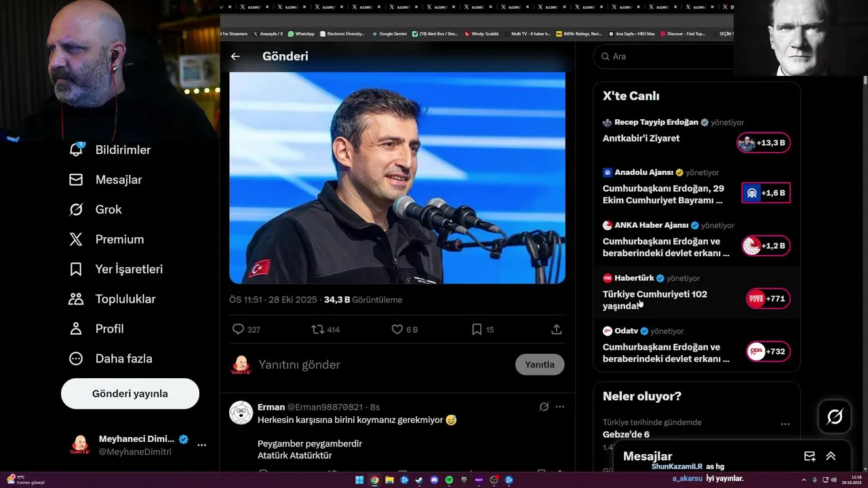Viewport: 868px width, 488px height.
Task: Click the Meyhaneci Dimitri account avatar
Action: (x=80, y=445)
